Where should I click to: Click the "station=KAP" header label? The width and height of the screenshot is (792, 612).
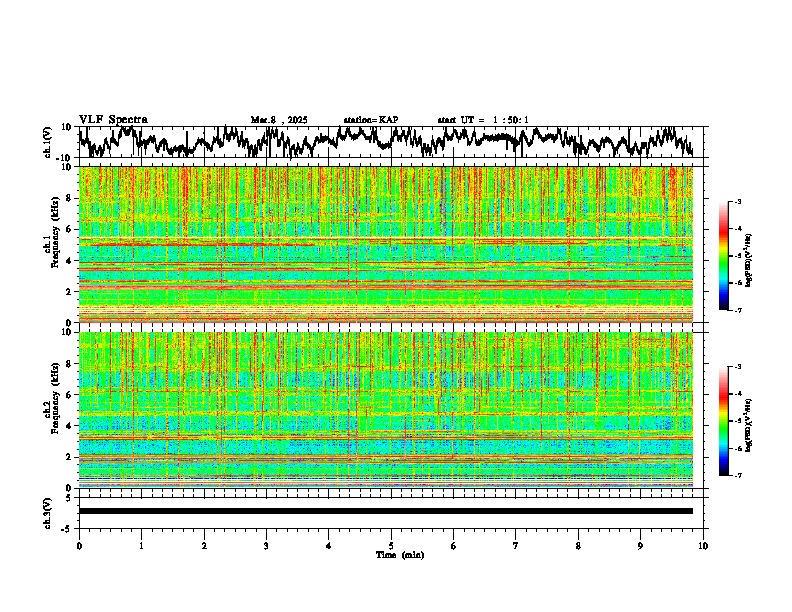coord(371,120)
